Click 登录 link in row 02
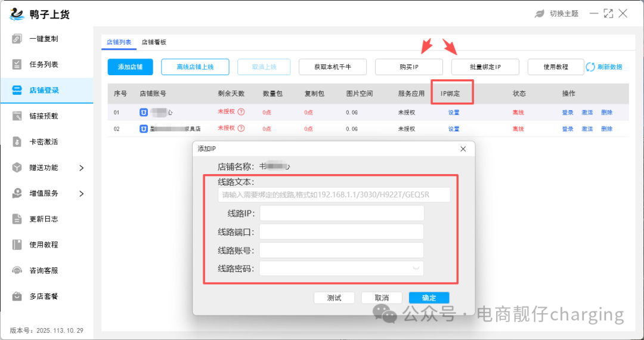The height and width of the screenshot is (340, 644). (x=568, y=129)
